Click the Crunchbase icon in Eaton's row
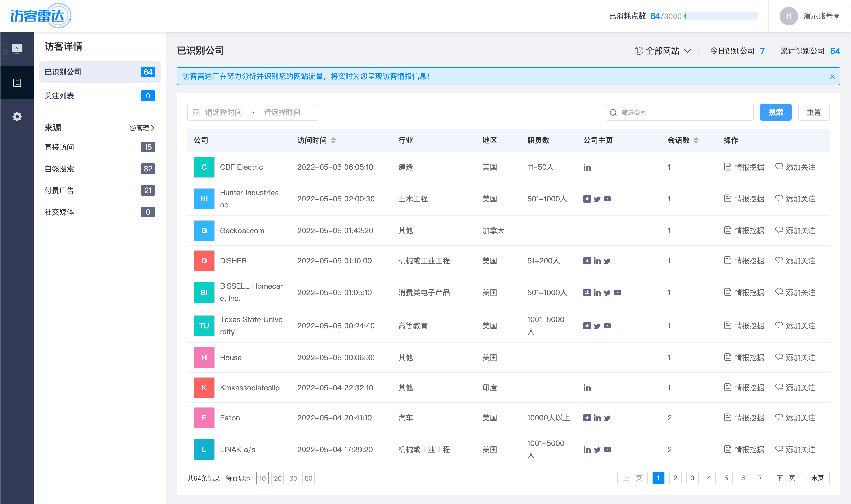The image size is (851, 504). [x=587, y=418]
